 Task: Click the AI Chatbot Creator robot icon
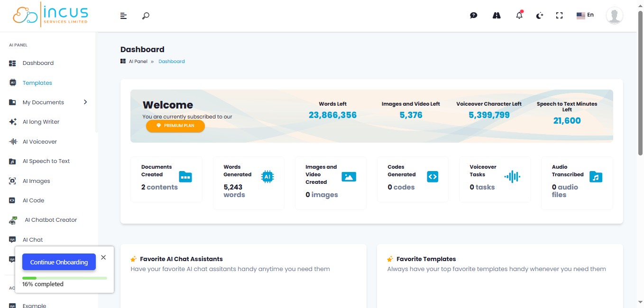pos(14,220)
